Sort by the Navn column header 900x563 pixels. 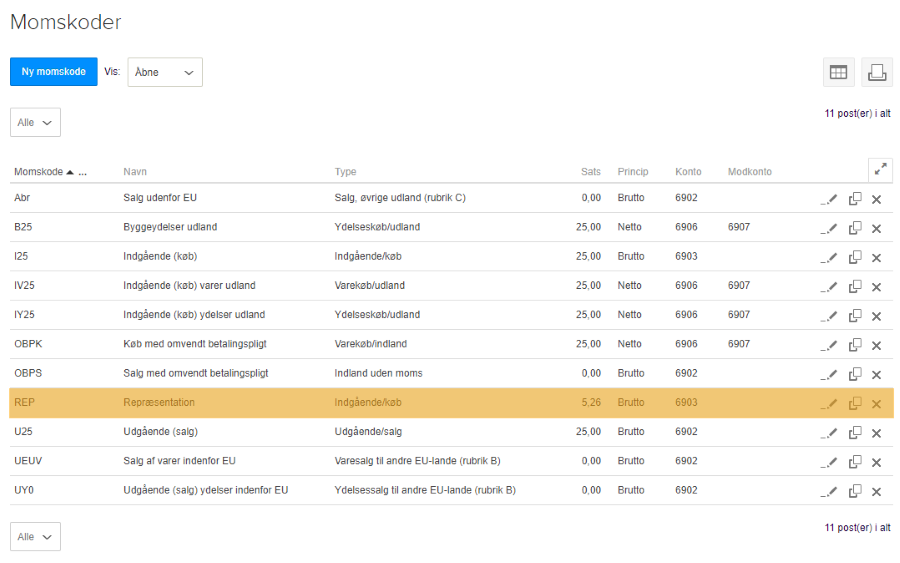[x=135, y=172]
